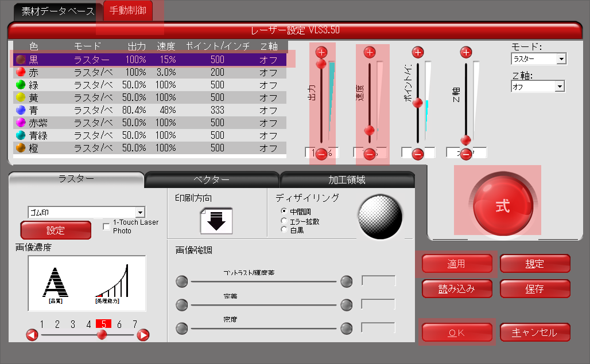Open the Z軸 dropdown showing オフ
Image resolution: width=590 pixels, height=364 pixels.
pos(538,87)
